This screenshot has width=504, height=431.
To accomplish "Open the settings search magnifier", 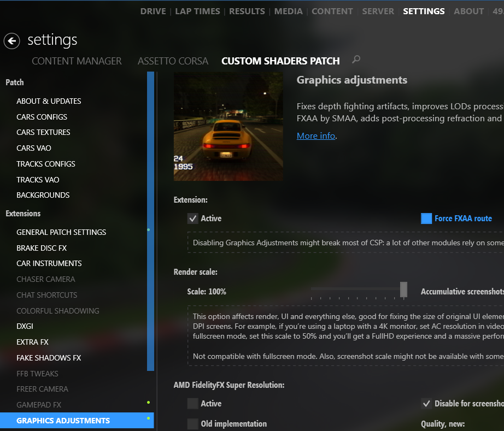I will click(356, 60).
